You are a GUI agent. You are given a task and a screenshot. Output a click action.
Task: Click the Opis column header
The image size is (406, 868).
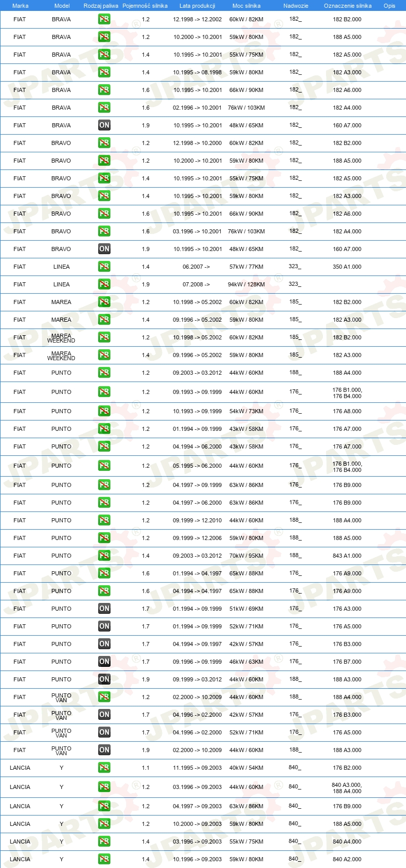pos(389,6)
